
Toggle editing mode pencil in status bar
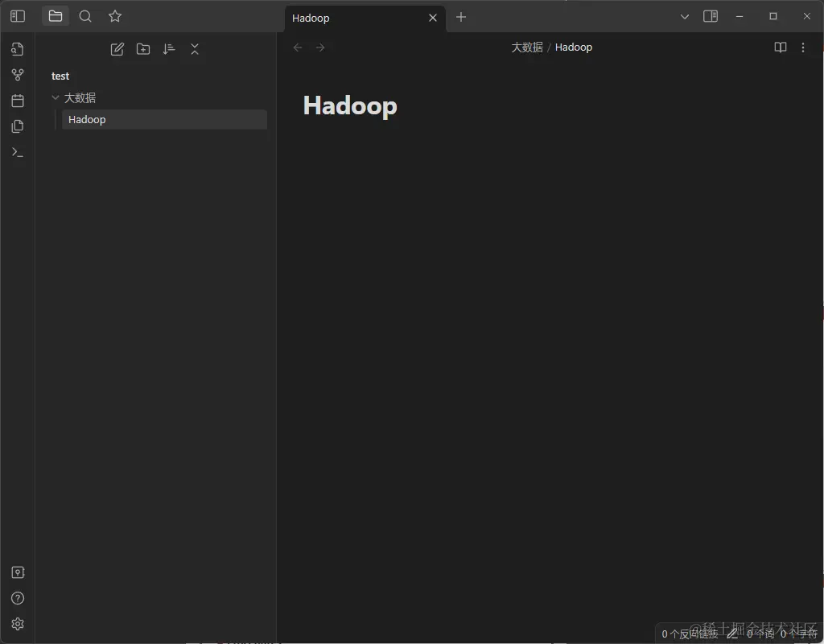pos(732,634)
